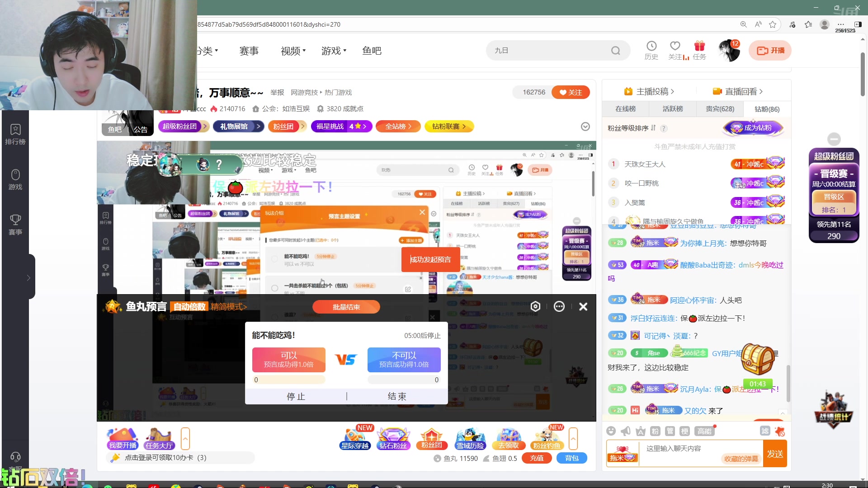868x488 pixels.
Task: Expand the right activity bar arrow near 粉丝钓鱼
Action: tap(573, 439)
